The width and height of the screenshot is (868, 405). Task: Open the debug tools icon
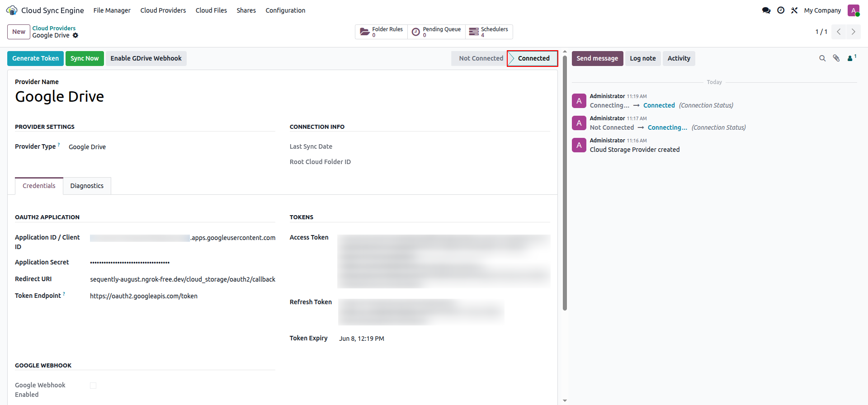[x=794, y=10]
